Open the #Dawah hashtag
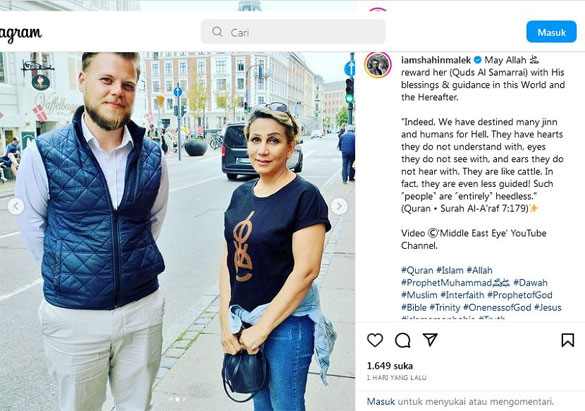585x411 pixels. pyautogui.click(x=530, y=282)
